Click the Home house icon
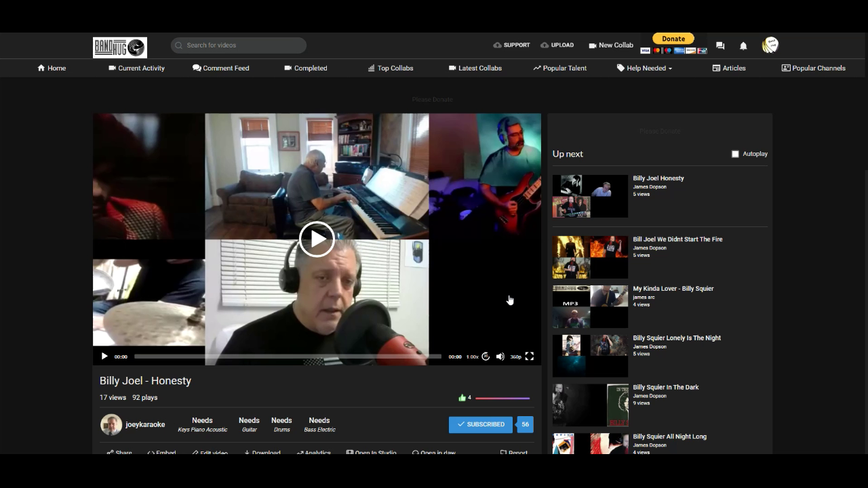This screenshot has height=488, width=868. pyautogui.click(x=41, y=68)
